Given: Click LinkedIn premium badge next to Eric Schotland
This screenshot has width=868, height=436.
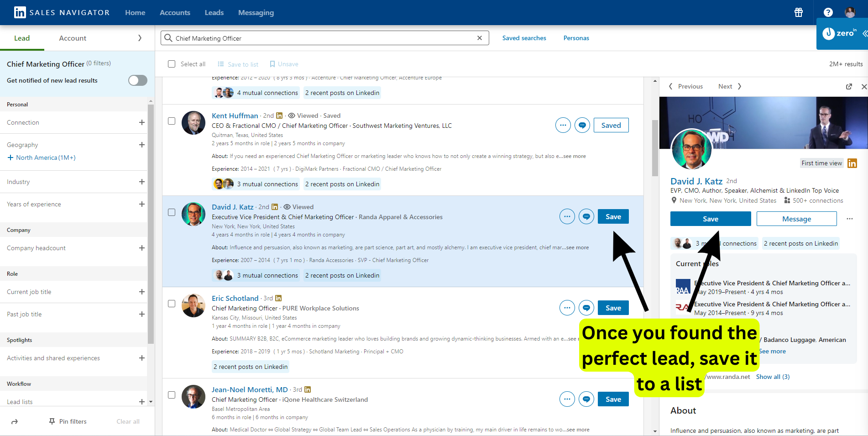Looking at the screenshot, I should [278, 298].
